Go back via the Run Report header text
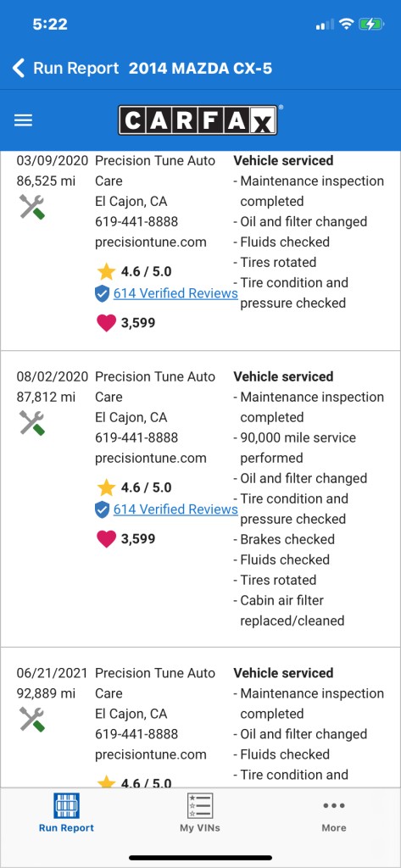Image resolution: width=401 pixels, height=868 pixels. [76, 69]
